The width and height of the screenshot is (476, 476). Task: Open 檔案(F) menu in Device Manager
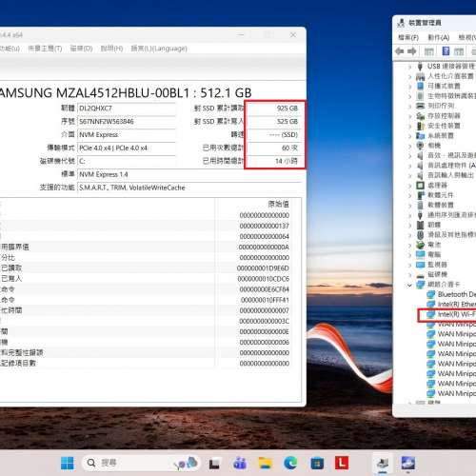[x=408, y=37]
